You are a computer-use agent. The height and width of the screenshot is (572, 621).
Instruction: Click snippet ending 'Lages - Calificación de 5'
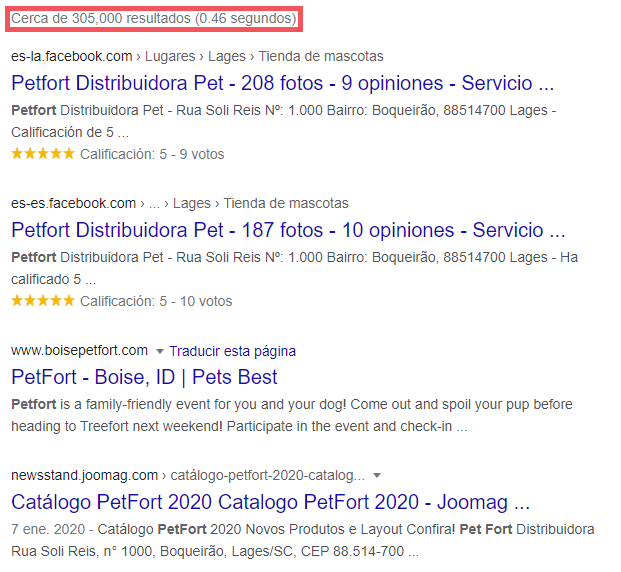tap(284, 121)
